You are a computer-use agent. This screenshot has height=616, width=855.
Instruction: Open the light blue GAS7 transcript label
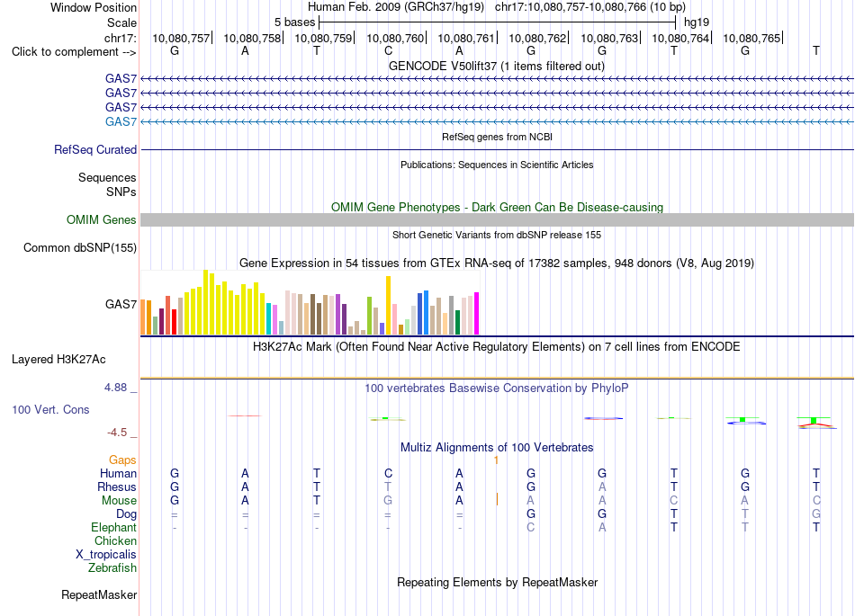121,121
